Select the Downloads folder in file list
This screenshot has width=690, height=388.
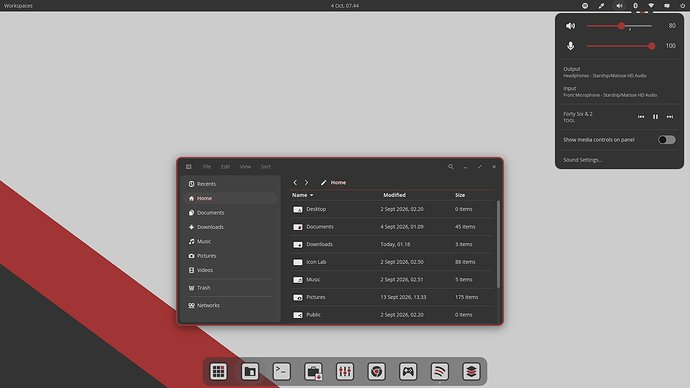pyautogui.click(x=392, y=245)
